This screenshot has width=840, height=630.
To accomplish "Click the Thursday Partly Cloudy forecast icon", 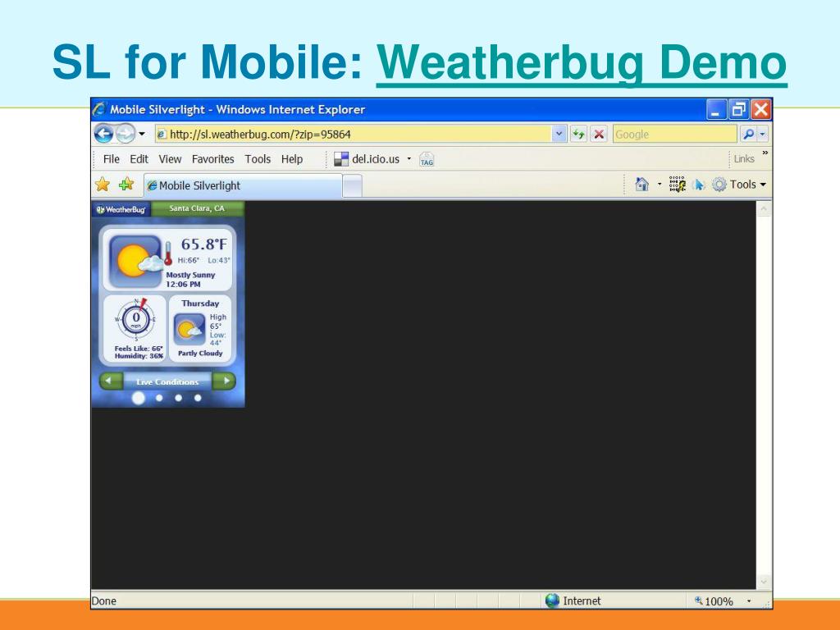I will tap(189, 330).
